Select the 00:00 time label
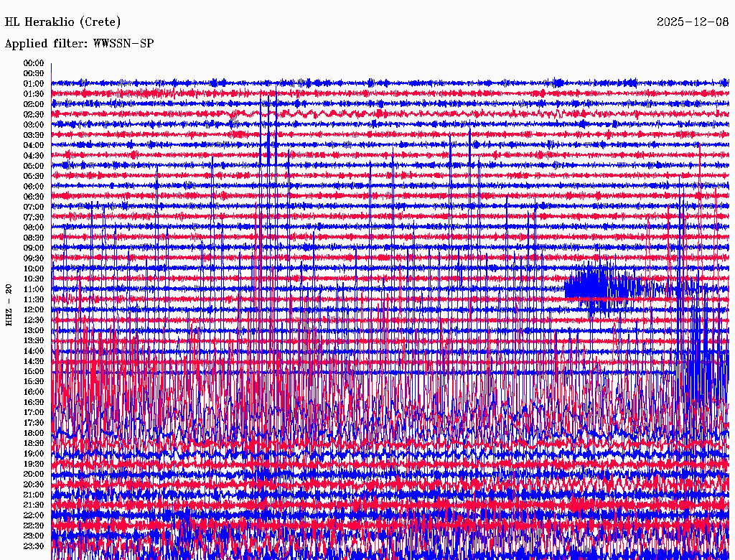Screen dimensions: 735x560 tap(34, 63)
